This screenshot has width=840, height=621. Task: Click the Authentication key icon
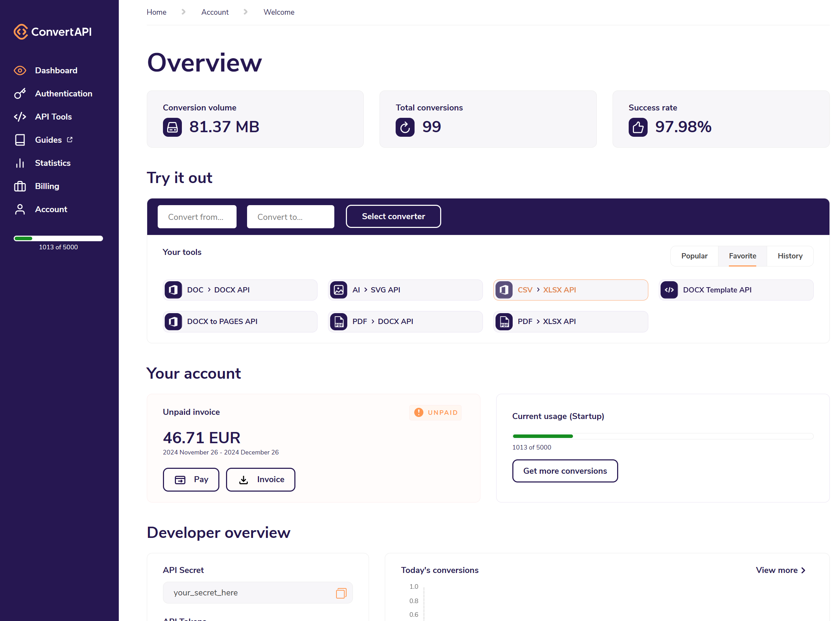tap(20, 94)
